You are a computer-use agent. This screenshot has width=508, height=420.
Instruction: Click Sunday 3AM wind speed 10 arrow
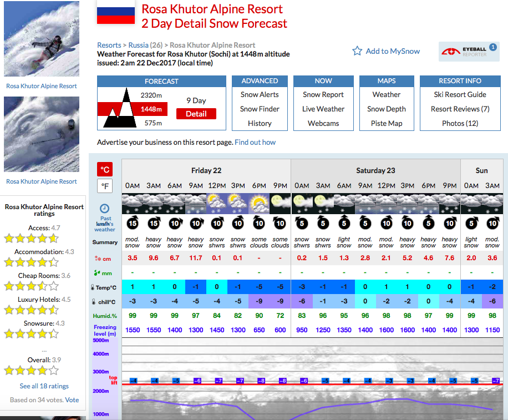point(492,223)
